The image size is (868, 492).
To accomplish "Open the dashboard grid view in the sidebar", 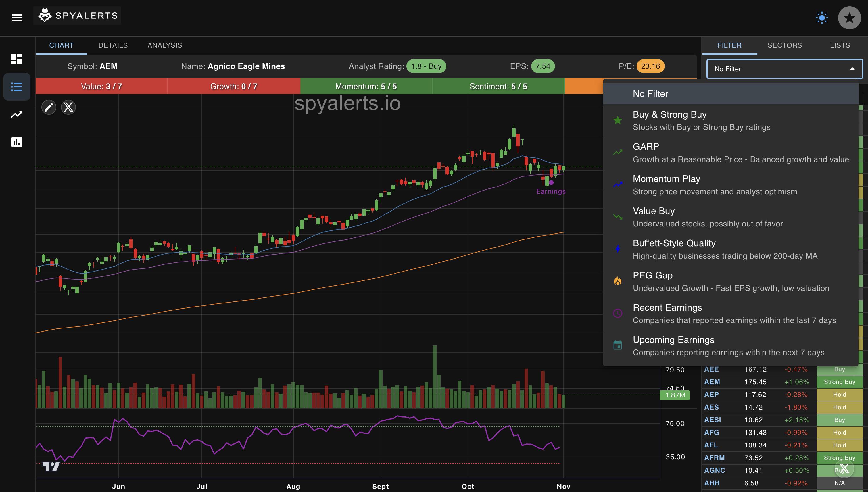I will coord(17,59).
